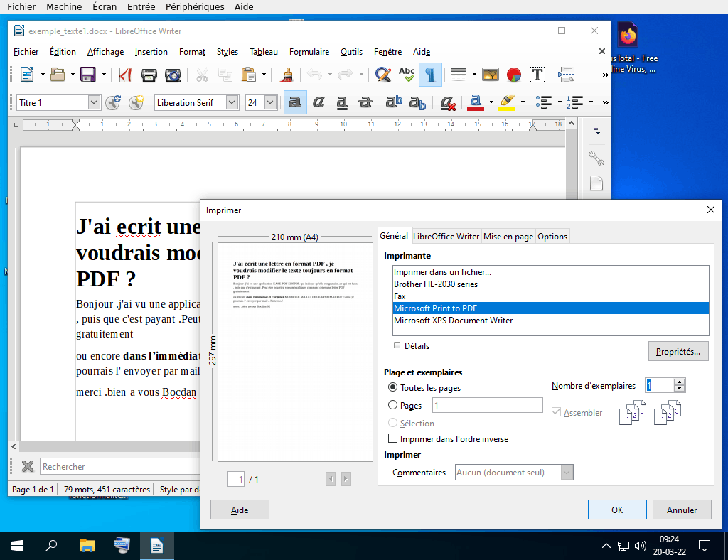The height and width of the screenshot is (560, 728).
Task: Switch to Mise en page tab
Action: coord(508,237)
